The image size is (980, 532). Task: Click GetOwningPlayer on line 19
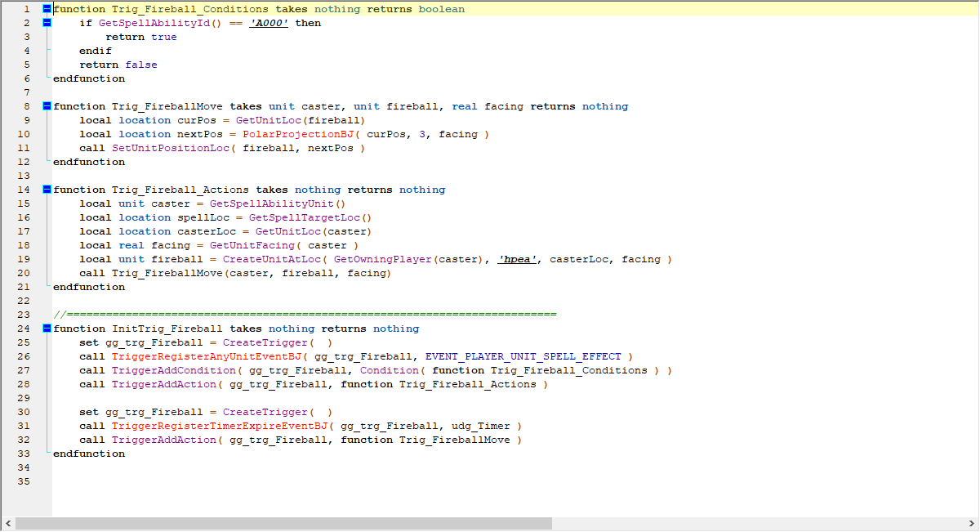coord(383,259)
